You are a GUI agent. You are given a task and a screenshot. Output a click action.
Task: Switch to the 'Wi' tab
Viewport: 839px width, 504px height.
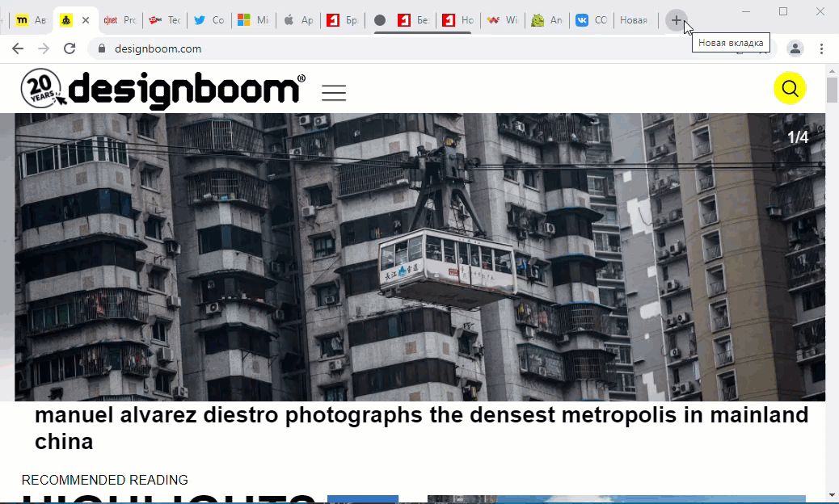click(503, 20)
